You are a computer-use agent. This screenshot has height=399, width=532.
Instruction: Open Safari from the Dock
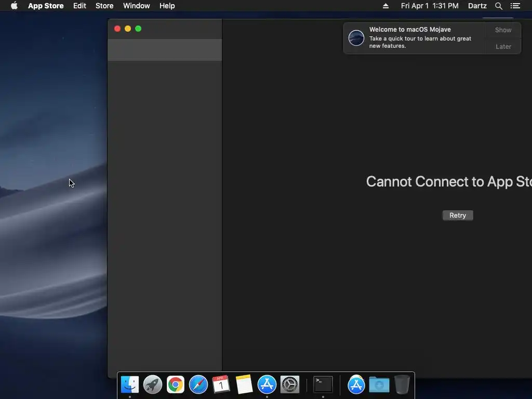click(198, 385)
